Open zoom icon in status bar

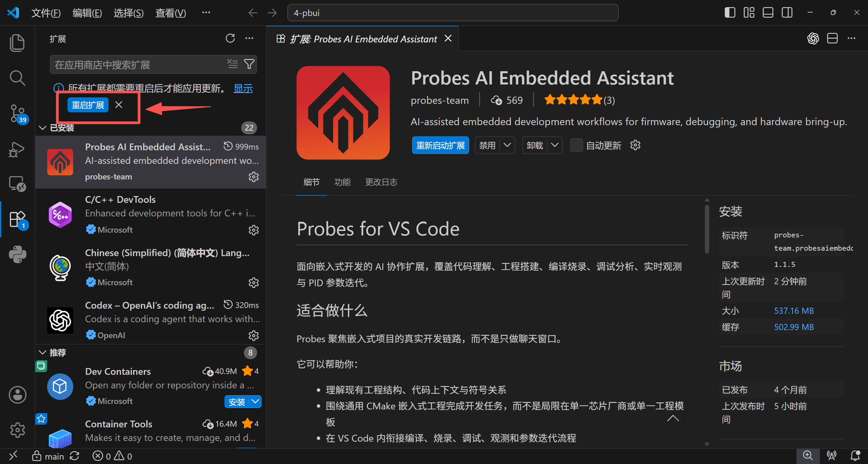pyautogui.click(x=808, y=456)
